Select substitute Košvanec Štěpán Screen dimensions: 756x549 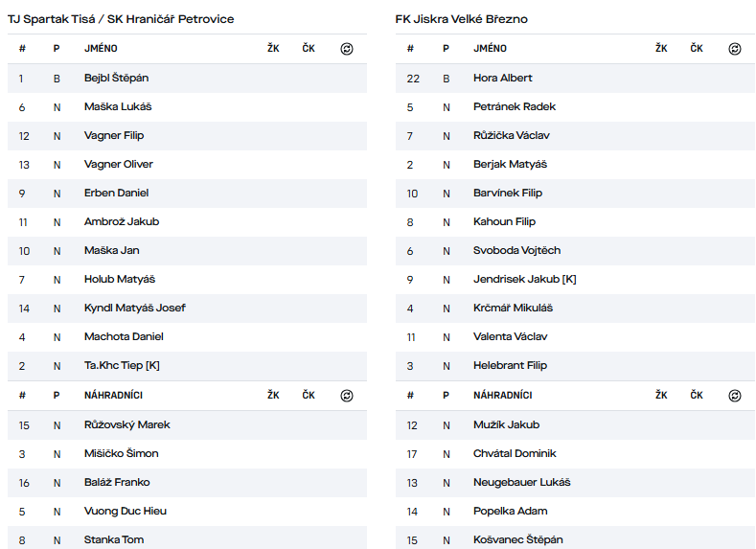pyautogui.click(x=517, y=539)
